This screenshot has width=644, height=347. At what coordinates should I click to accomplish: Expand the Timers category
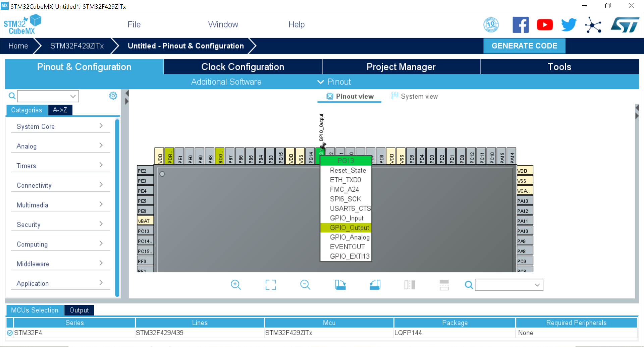pyautogui.click(x=60, y=166)
